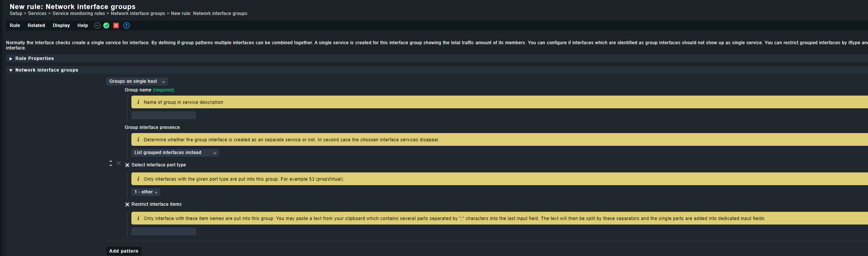The height and width of the screenshot is (256, 868).
Task: Click the Group name input field
Action: point(164,115)
